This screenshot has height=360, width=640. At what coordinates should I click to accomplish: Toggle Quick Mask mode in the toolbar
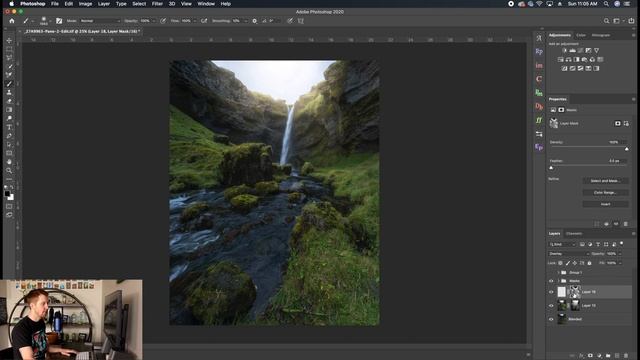[9, 207]
